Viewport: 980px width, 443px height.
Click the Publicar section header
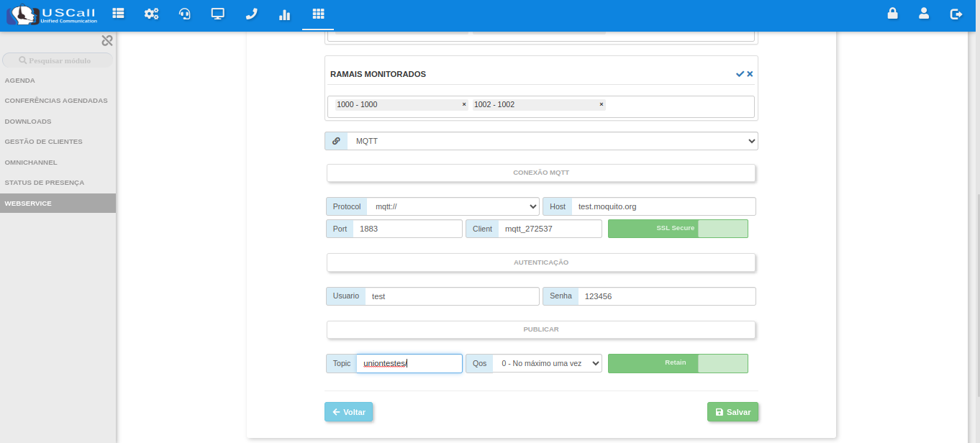pos(541,329)
